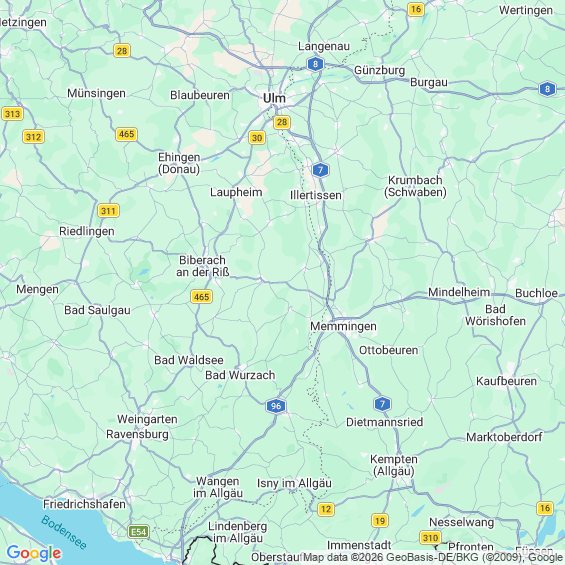
Task: Click the B12 road shield near Isny
Action: point(326,509)
